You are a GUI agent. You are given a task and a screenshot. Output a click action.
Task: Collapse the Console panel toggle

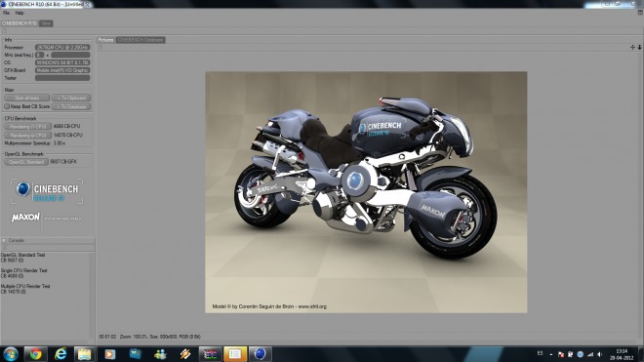tap(4, 240)
